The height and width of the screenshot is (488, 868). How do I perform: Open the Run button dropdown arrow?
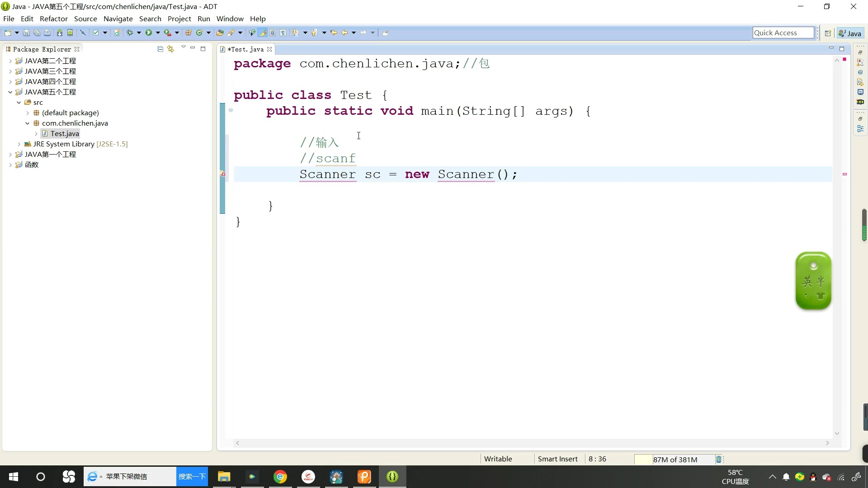(158, 33)
